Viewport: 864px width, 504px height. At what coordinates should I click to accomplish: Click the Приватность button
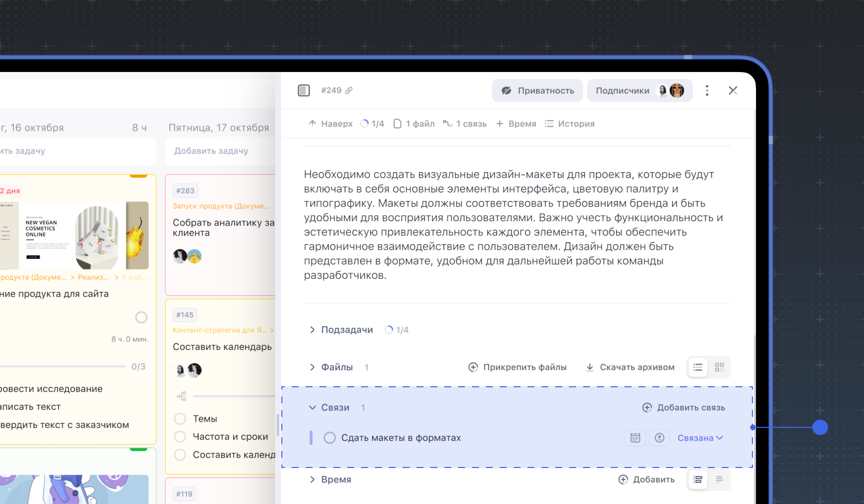[537, 91]
